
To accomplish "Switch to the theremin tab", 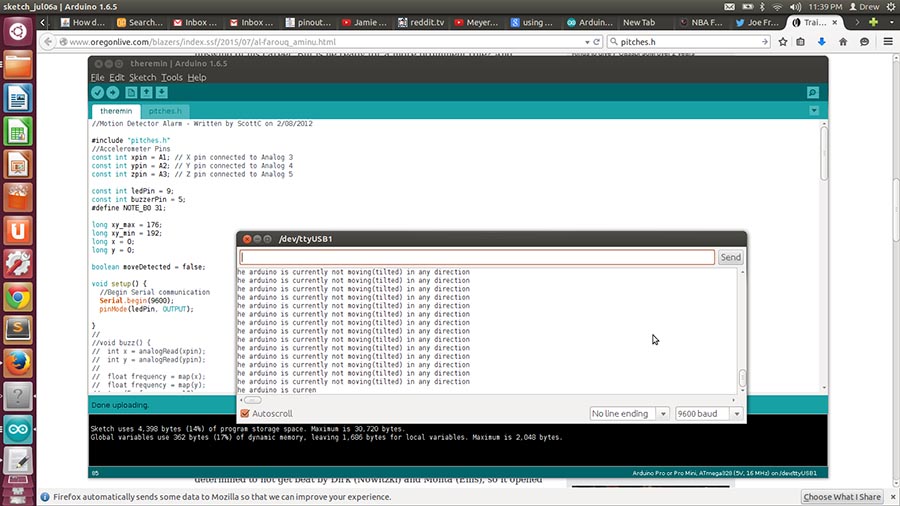I will (x=116, y=111).
